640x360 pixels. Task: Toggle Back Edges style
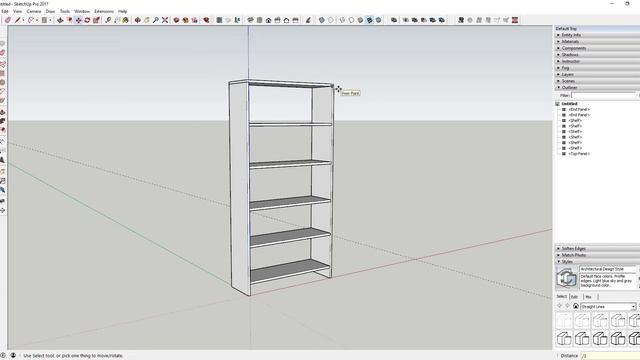[331, 20]
